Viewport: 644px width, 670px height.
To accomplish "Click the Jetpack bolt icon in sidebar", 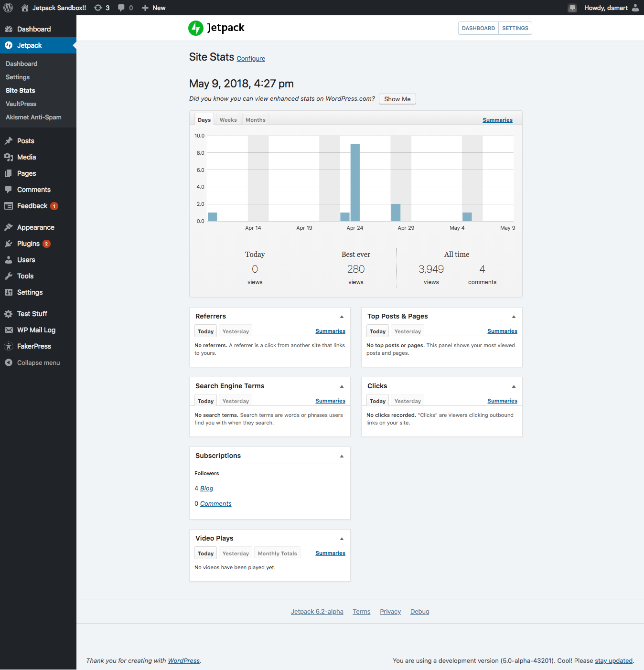I will (9, 45).
